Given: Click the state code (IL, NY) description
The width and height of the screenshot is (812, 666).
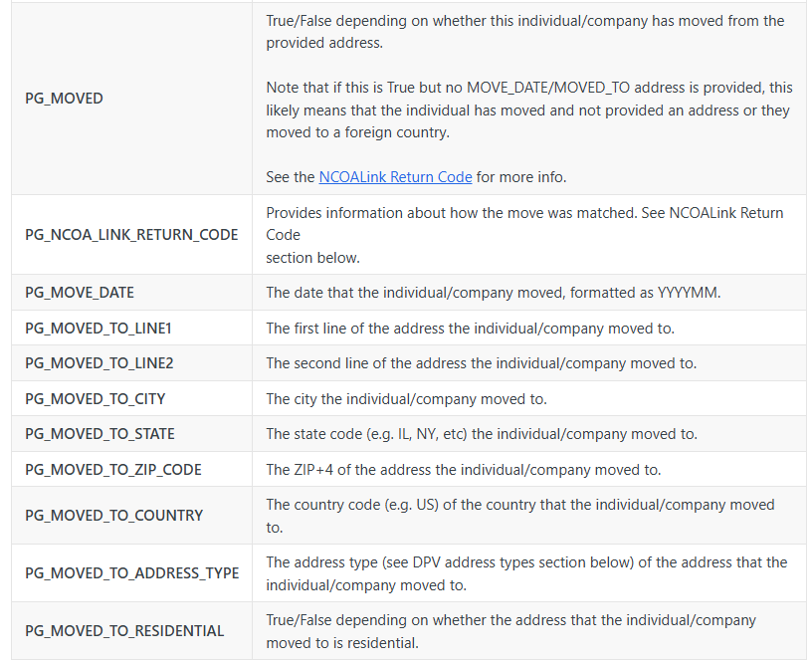Looking at the screenshot, I should [x=482, y=434].
